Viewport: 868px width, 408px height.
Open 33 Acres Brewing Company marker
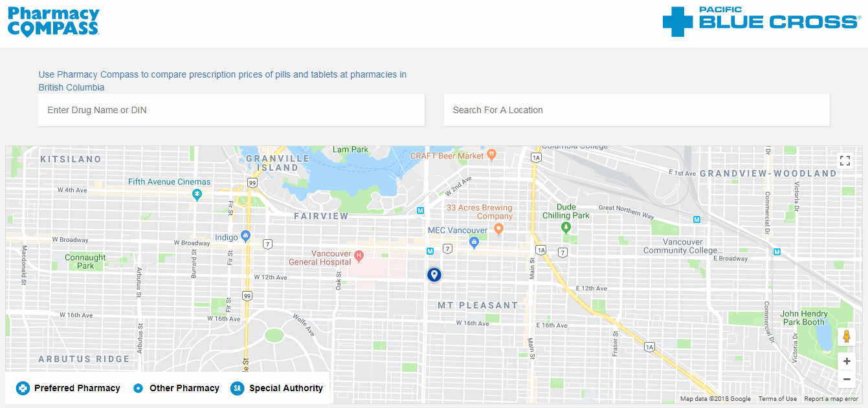[498, 228]
